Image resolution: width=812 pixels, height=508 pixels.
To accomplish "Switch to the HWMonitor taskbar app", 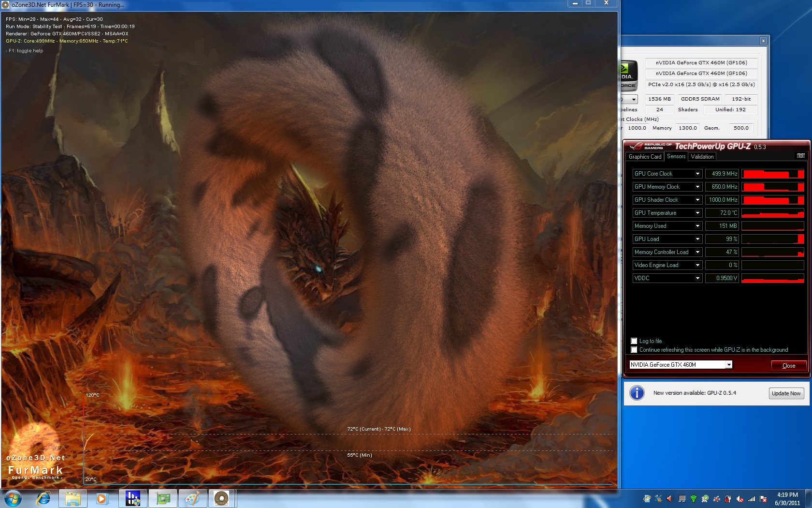I will [x=132, y=498].
